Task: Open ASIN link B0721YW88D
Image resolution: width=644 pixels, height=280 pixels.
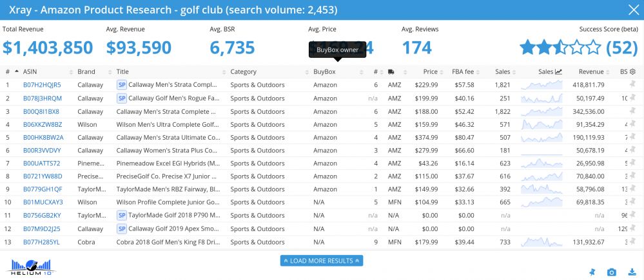Action: (x=43, y=176)
